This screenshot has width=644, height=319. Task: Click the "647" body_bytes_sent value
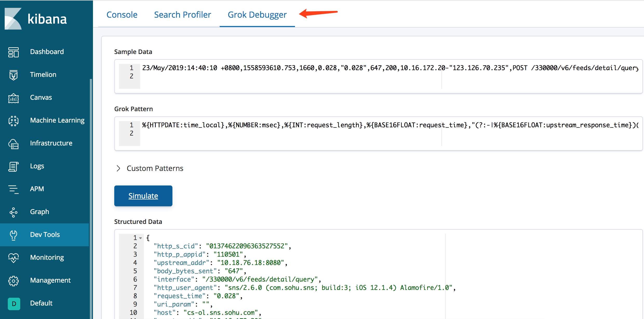coord(234,271)
